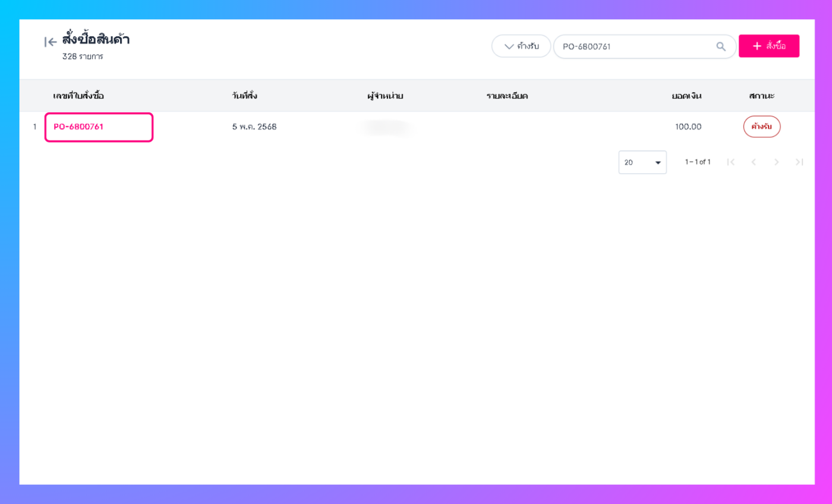
Task: Go to the previous results page
Action: coord(754,162)
